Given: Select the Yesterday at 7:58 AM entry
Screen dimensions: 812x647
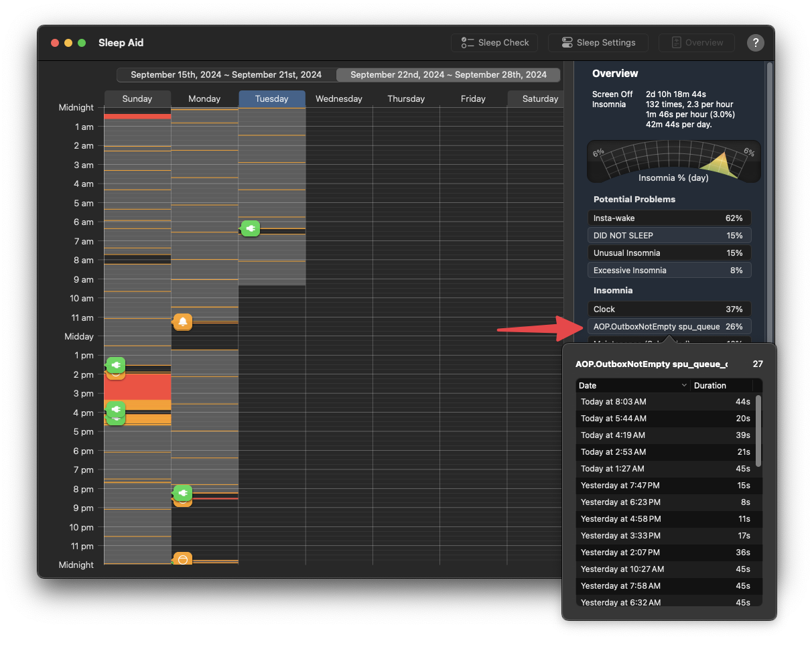Looking at the screenshot, I should click(x=665, y=586).
